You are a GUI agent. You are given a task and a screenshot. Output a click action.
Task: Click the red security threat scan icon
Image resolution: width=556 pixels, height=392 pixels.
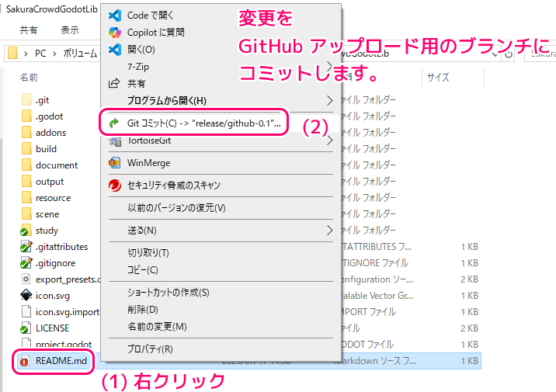tap(116, 186)
